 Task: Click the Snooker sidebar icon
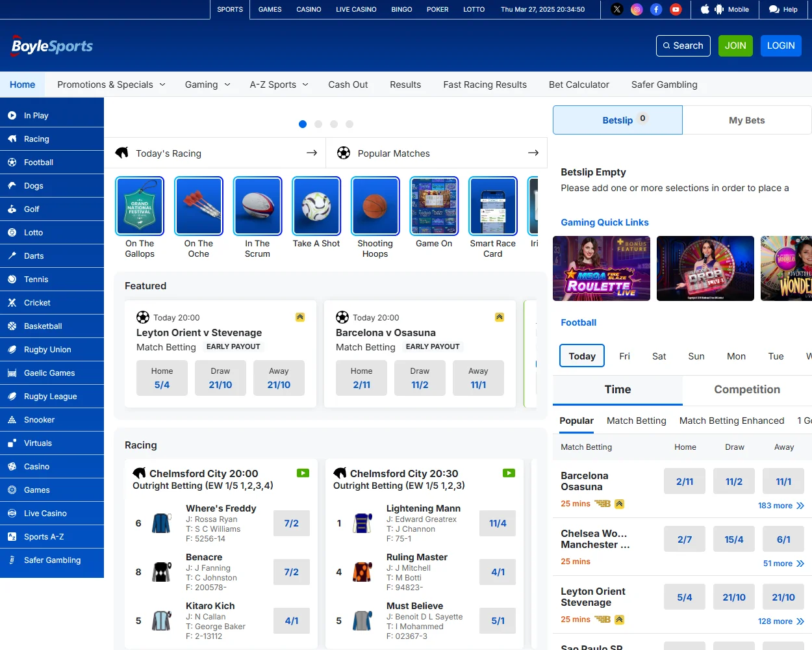point(12,420)
